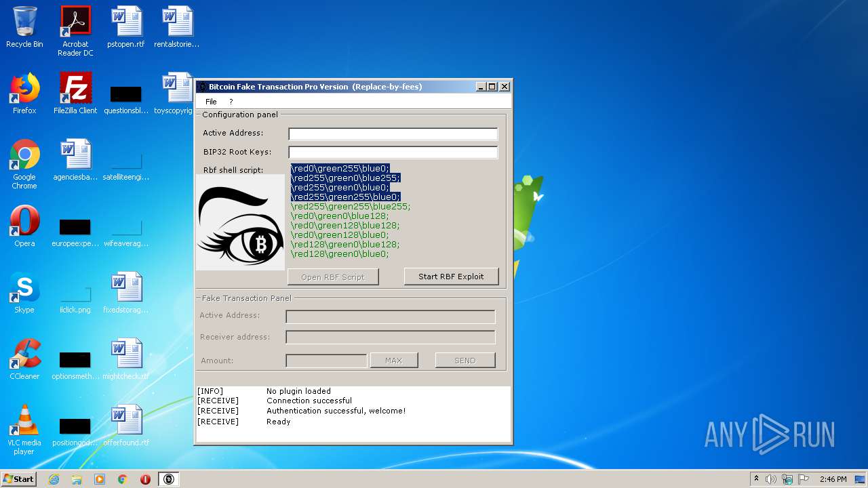Click the MAX amount button
The width and height of the screenshot is (868, 488).
click(394, 361)
